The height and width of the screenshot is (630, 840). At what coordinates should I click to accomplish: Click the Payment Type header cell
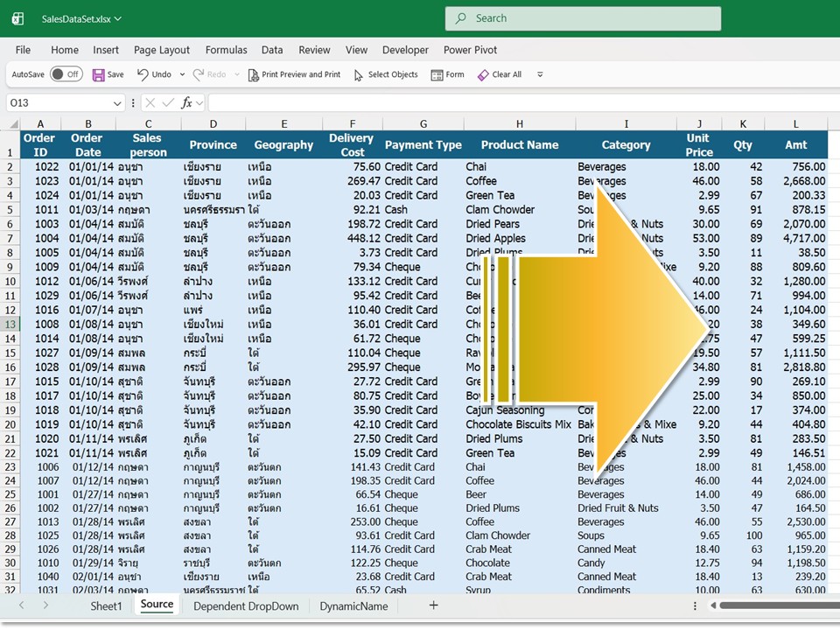423,144
